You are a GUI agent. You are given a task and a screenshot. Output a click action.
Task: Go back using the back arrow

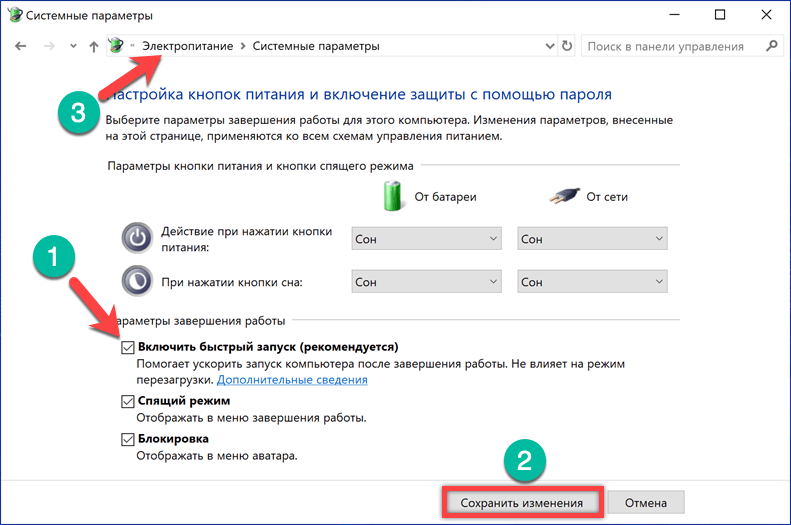[20, 46]
